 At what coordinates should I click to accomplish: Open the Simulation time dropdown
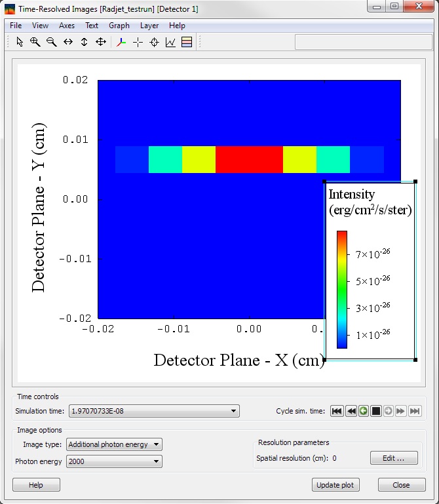[x=153, y=411]
